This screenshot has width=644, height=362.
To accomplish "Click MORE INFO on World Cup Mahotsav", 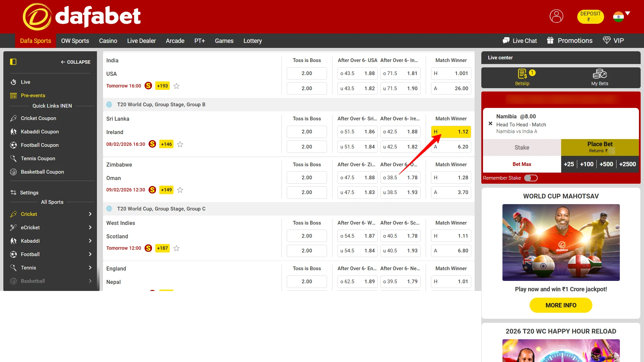I will (561, 305).
